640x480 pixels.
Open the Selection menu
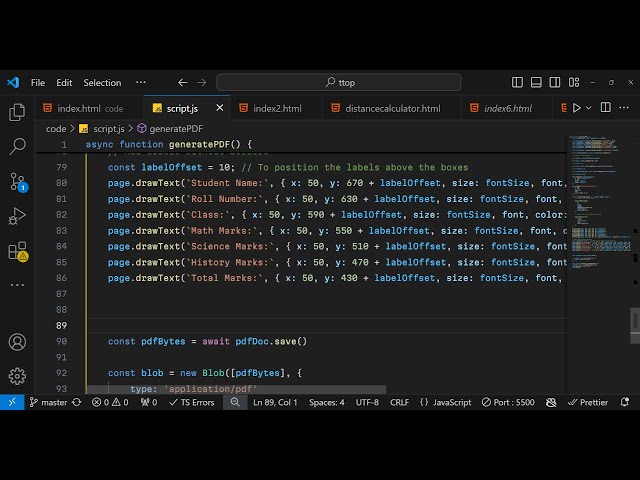102,83
